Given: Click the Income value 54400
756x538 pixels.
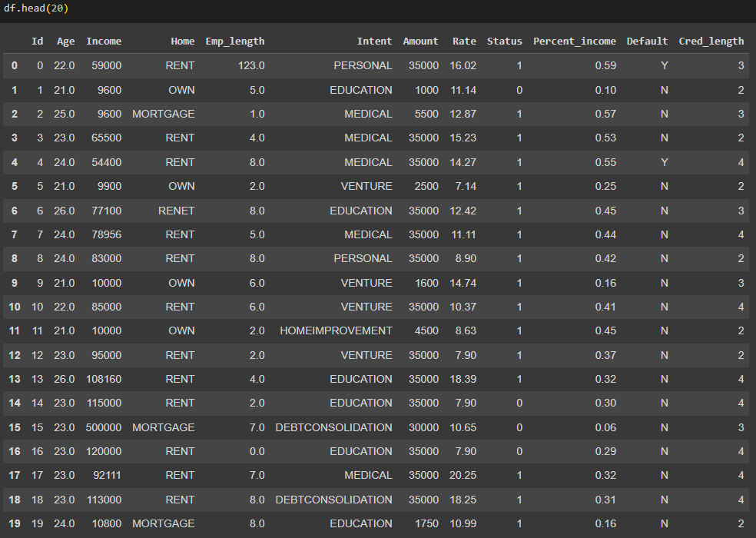Looking at the screenshot, I should (x=107, y=162).
